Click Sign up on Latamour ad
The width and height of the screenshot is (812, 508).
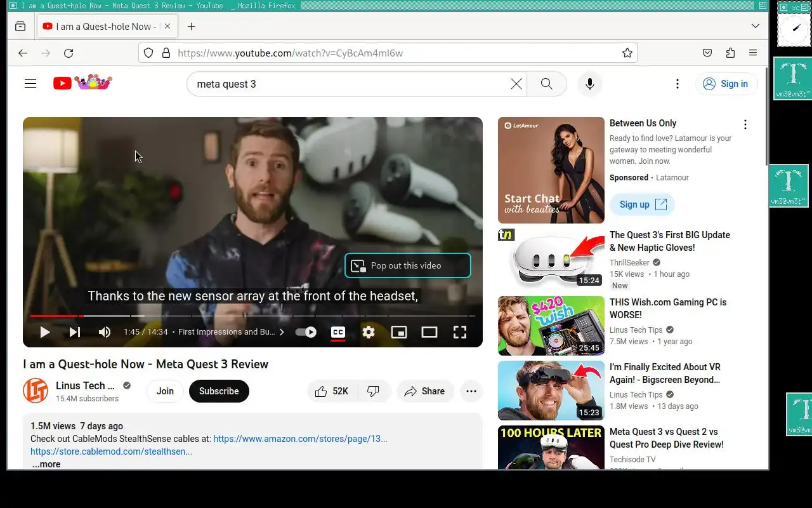[x=643, y=204]
